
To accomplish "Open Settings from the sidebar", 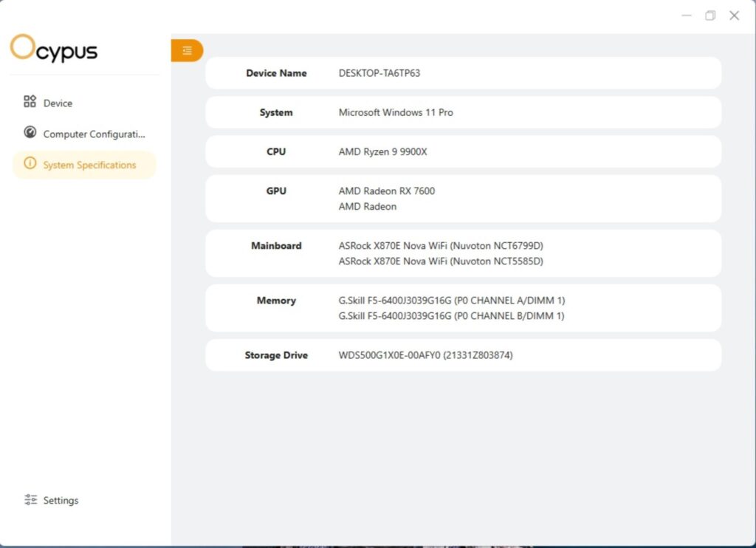I will click(84, 500).
